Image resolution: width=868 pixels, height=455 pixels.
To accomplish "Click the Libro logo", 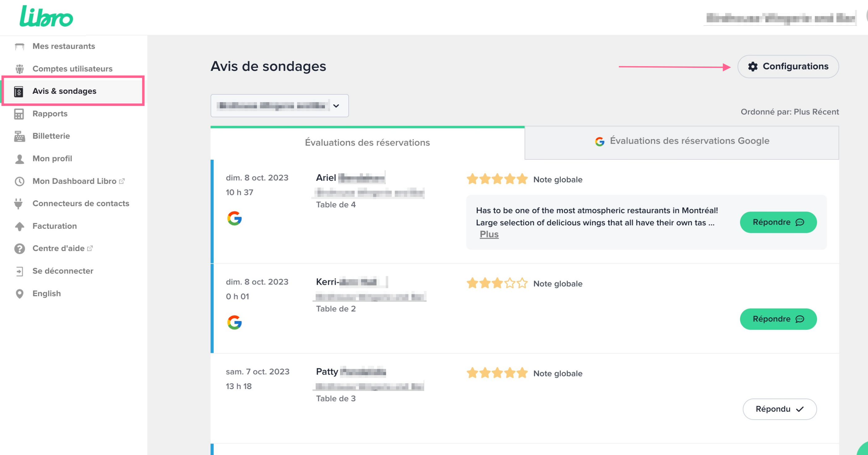I will (46, 16).
